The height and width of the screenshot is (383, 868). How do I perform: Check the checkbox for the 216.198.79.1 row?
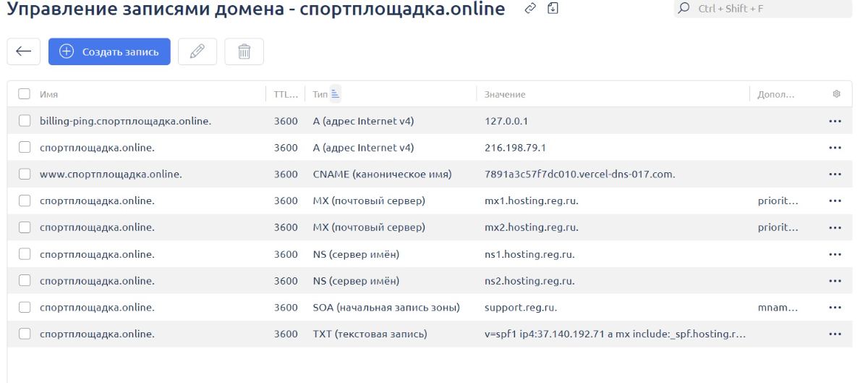[24, 148]
